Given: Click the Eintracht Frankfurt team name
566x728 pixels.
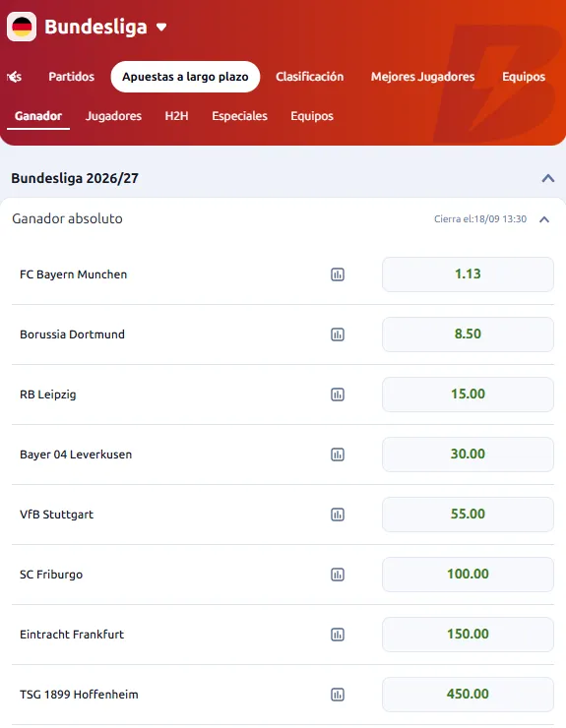Looking at the screenshot, I should pyautogui.click(x=72, y=635).
